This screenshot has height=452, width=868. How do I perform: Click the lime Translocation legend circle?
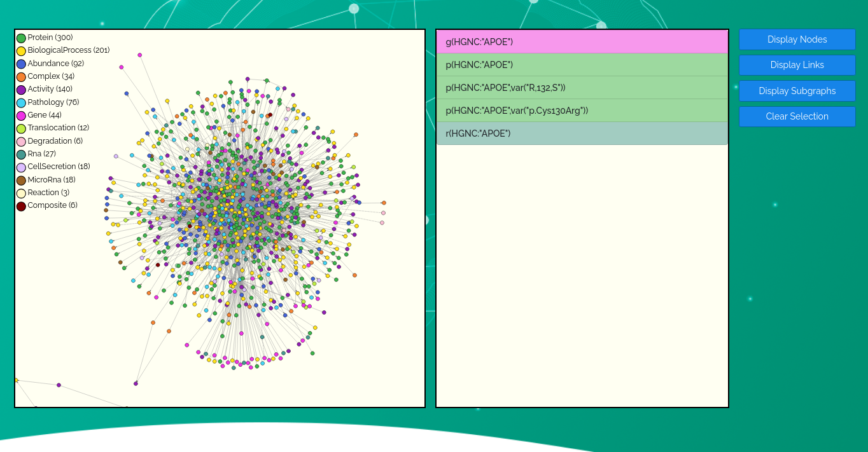pyautogui.click(x=21, y=128)
